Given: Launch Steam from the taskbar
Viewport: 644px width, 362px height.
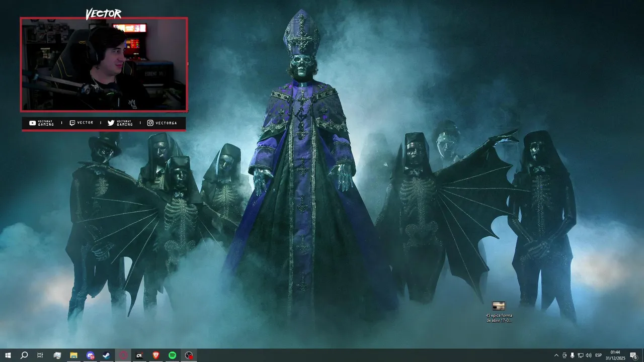Looking at the screenshot, I should click(107, 355).
